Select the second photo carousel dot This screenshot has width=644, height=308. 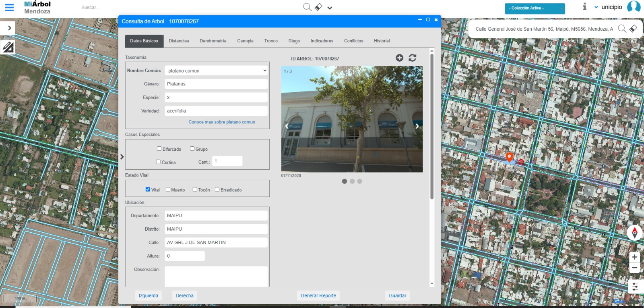click(x=352, y=181)
